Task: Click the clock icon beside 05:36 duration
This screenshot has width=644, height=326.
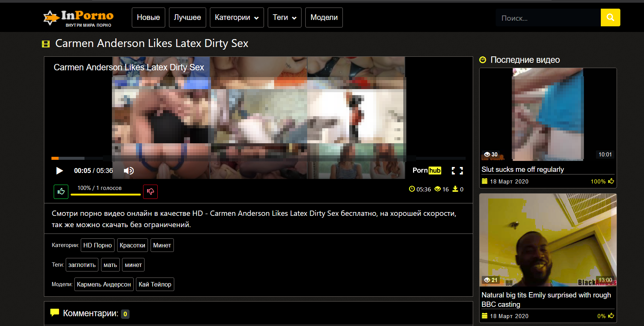Action: (412, 189)
